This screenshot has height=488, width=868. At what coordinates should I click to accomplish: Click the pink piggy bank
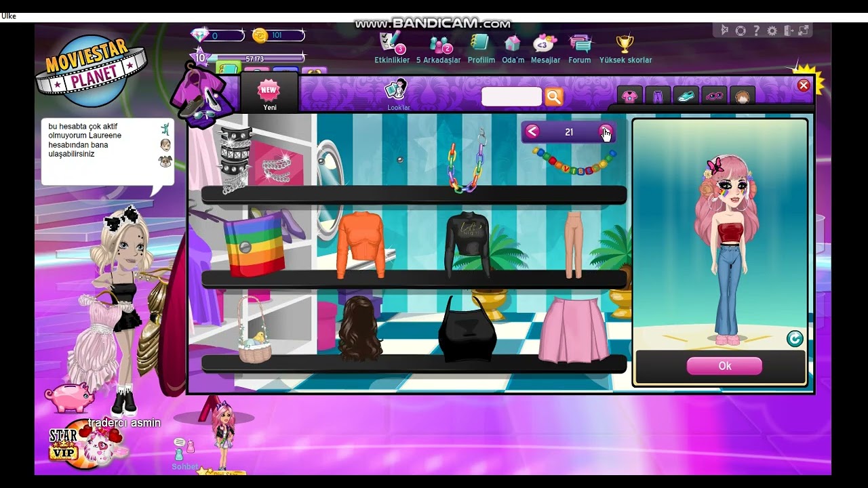pyautogui.click(x=69, y=397)
